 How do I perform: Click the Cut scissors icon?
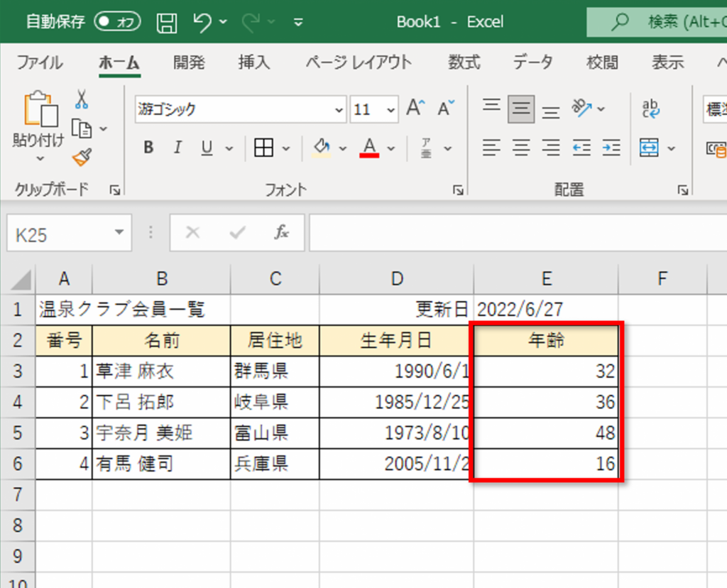81,99
